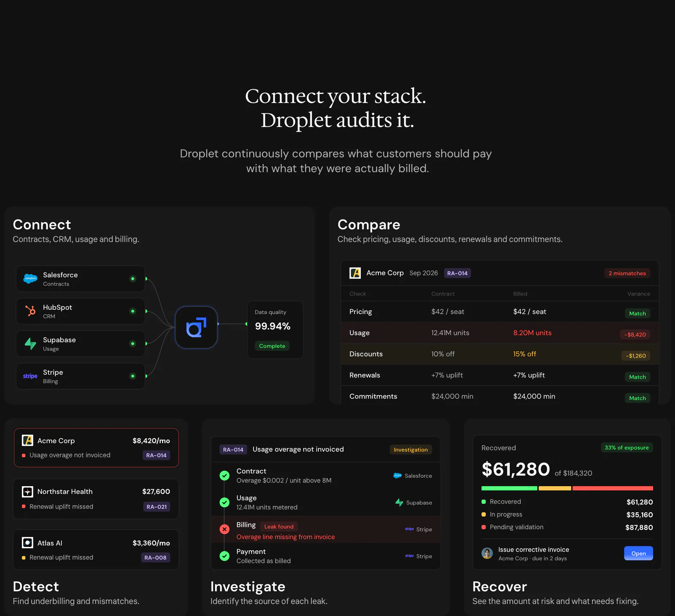Click the 2 mismatches badge
Viewport: 675px width, 616px height.
pyautogui.click(x=627, y=273)
